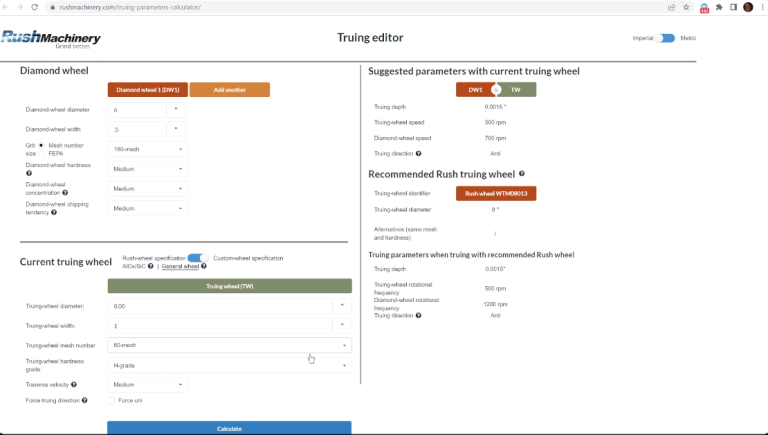Image resolution: width=768 pixels, height=435 pixels.
Task: Open the browser extensions puzzle icon
Action: [x=719, y=7]
